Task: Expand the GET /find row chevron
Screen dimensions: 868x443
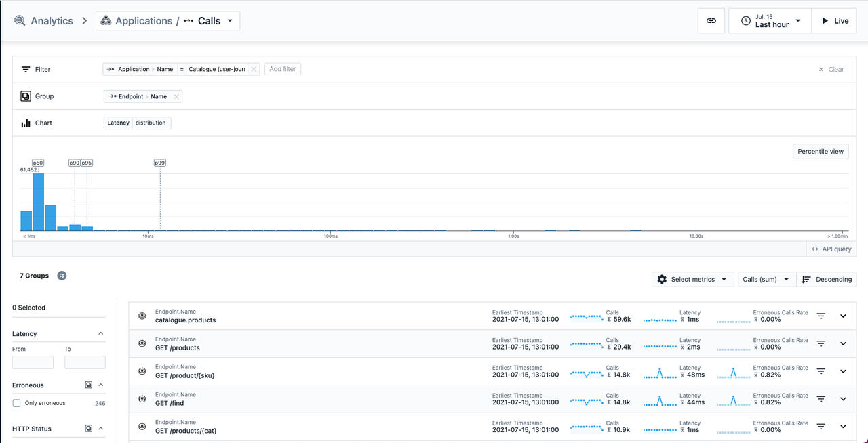Action: [x=843, y=399]
